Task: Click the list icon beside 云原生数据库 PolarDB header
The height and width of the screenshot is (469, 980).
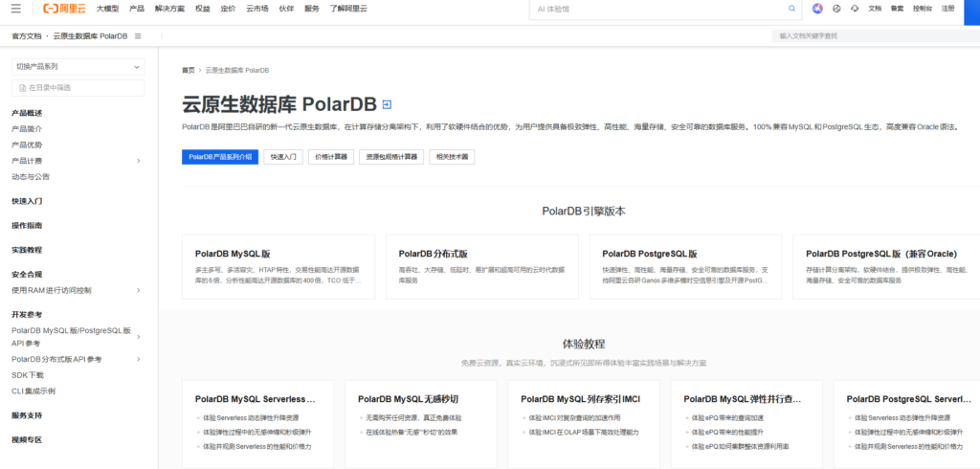Action: tap(138, 36)
